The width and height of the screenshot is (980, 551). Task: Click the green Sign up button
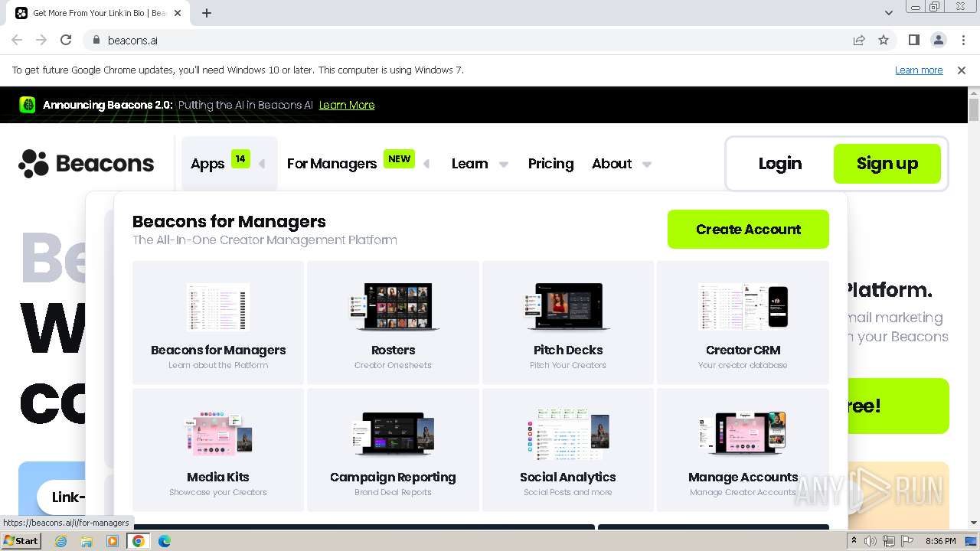point(887,163)
